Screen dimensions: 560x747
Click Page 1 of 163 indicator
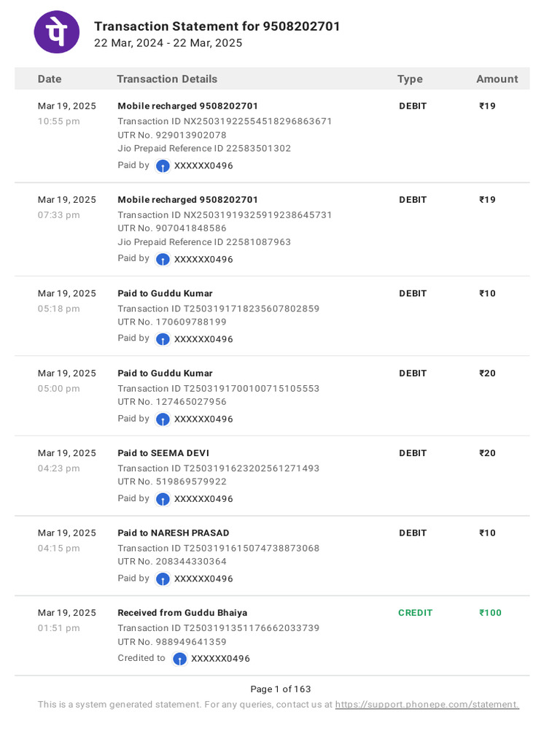pyautogui.click(x=281, y=689)
